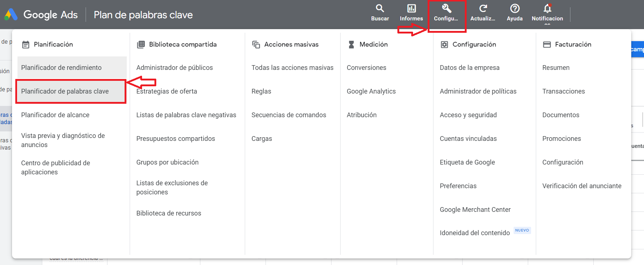Click the Facturación card icon
644x265 pixels.
547,44
